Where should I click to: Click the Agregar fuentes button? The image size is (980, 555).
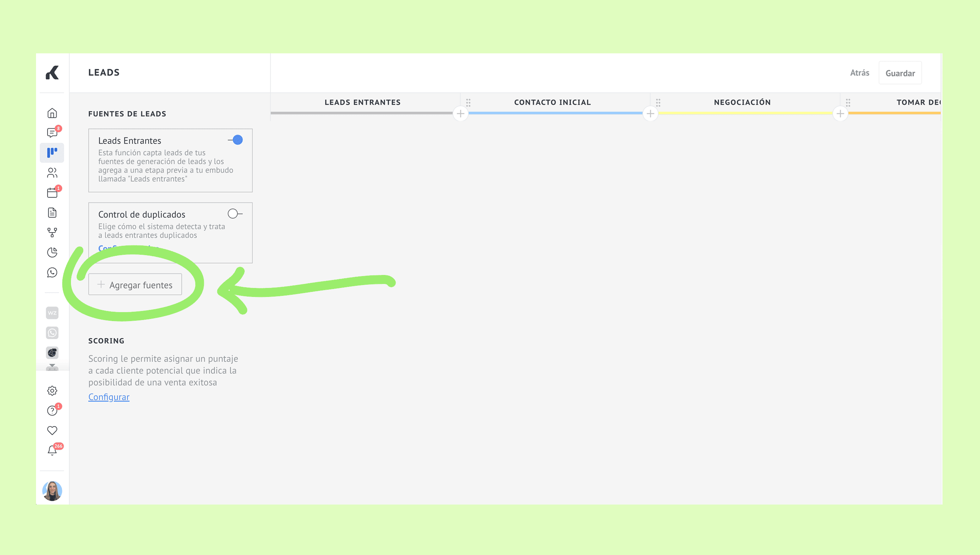coord(135,285)
